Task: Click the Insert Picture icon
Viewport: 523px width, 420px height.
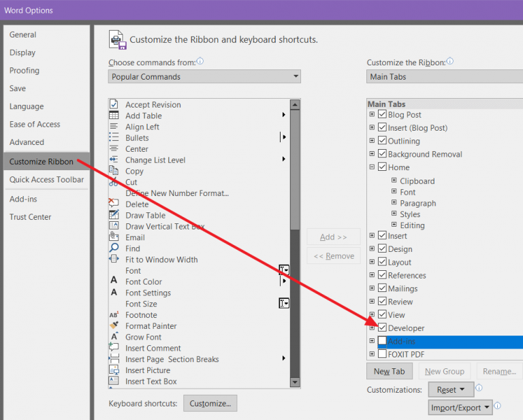Action: click(114, 370)
